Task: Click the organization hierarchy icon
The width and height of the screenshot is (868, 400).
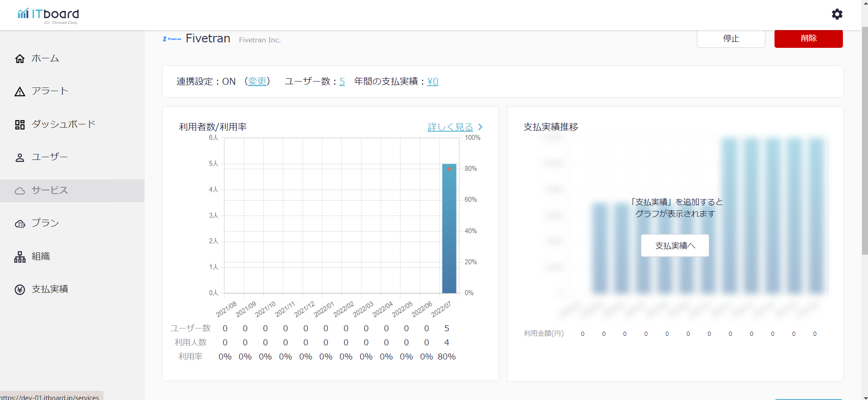Action: click(20, 257)
